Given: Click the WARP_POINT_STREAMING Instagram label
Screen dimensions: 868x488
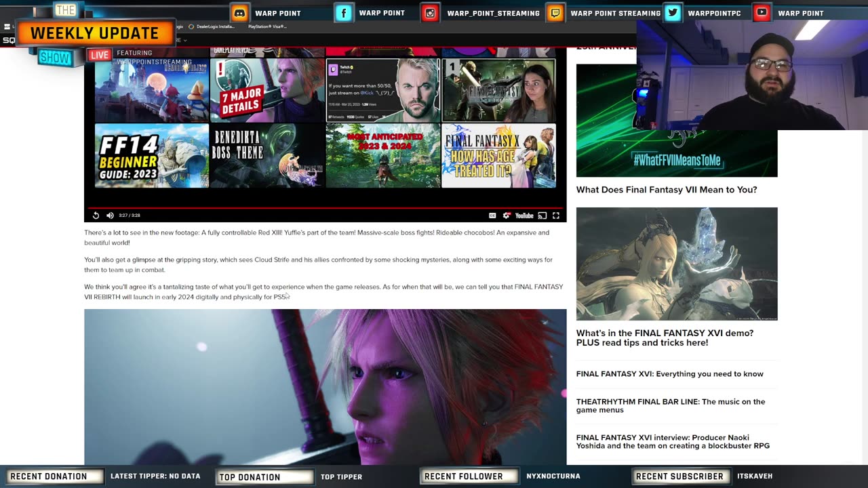Looking at the screenshot, I should pyautogui.click(x=493, y=13).
